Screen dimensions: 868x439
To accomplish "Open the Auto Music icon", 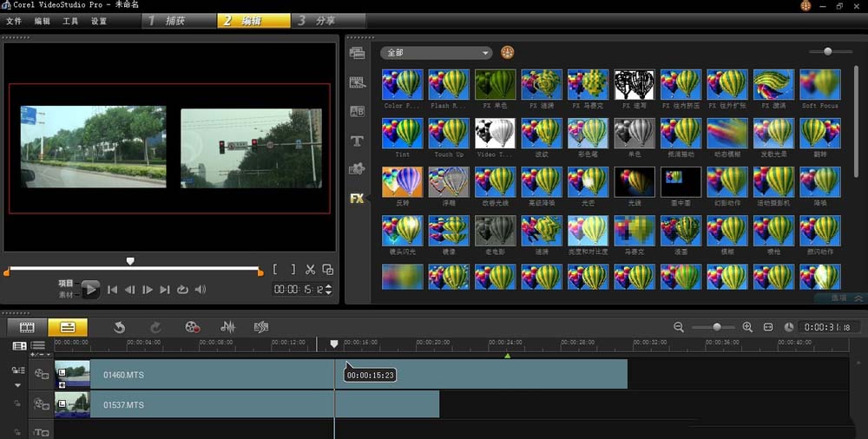I will coord(261,327).
